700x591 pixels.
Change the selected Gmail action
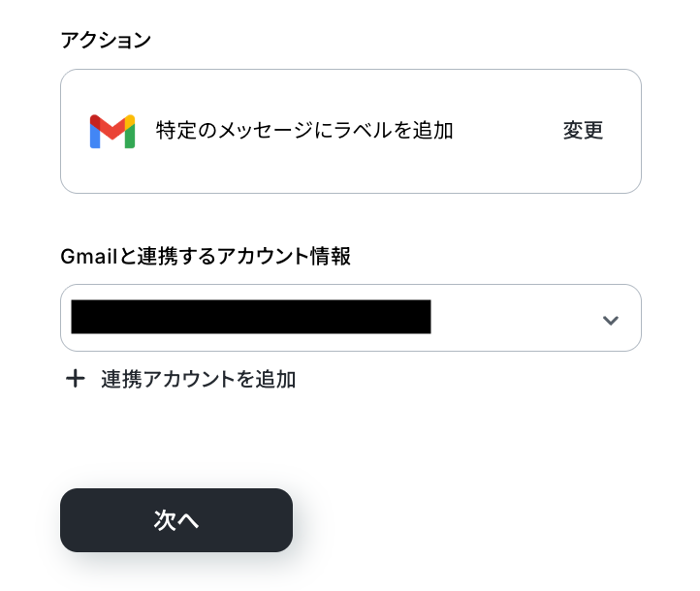point(583,131)
